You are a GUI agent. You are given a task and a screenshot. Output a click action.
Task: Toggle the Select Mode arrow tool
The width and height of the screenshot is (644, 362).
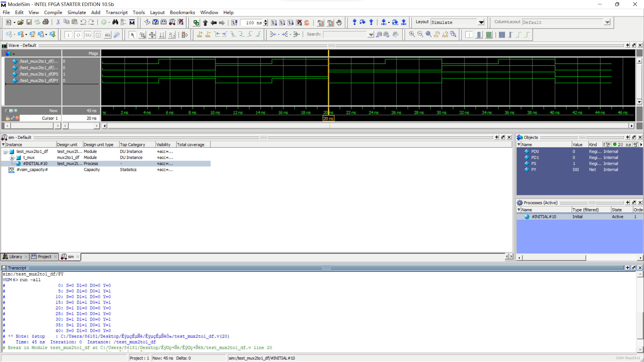132,35
